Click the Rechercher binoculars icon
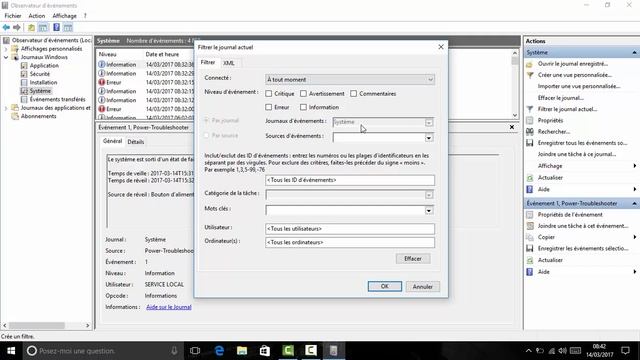 pyautogui.click(x=530, y=131)
